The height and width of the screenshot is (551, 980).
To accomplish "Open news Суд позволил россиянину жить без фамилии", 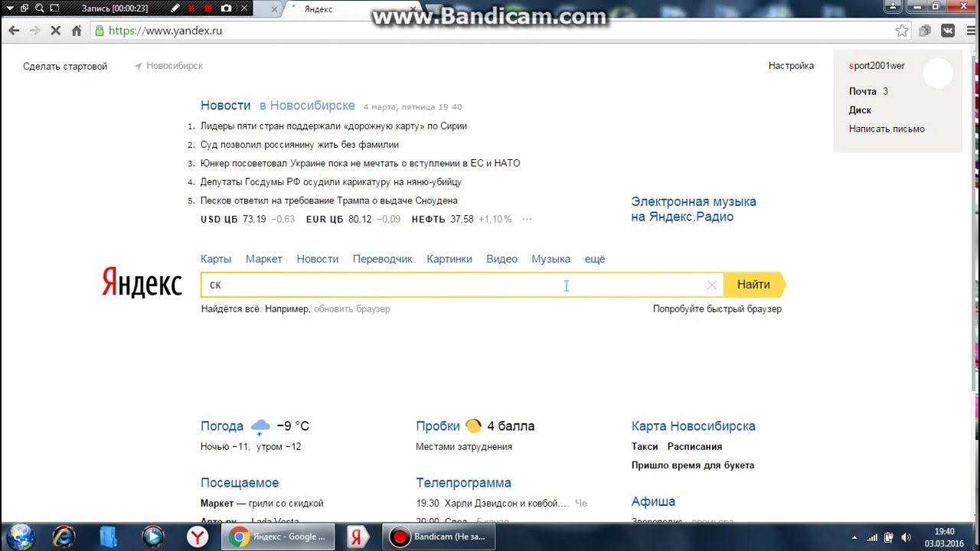I will 299,145.
